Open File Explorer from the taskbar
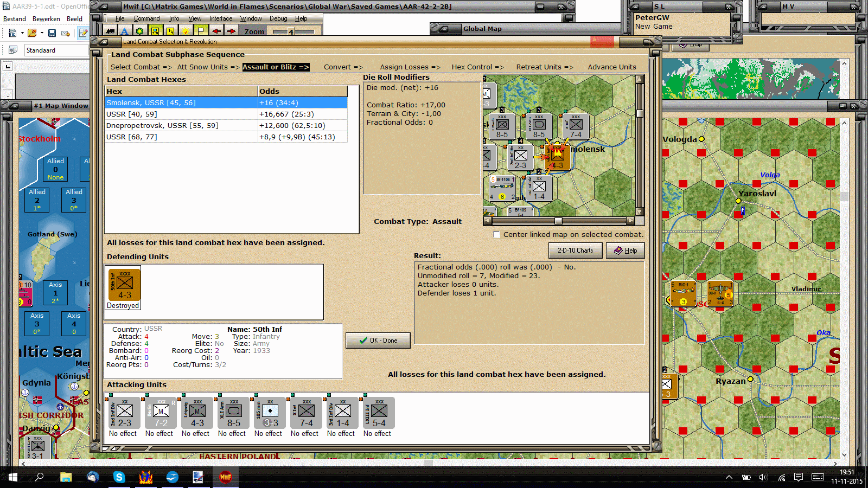The height and width of the screenshot is (488, 868). pyautogui.click(x=66, y=477)
